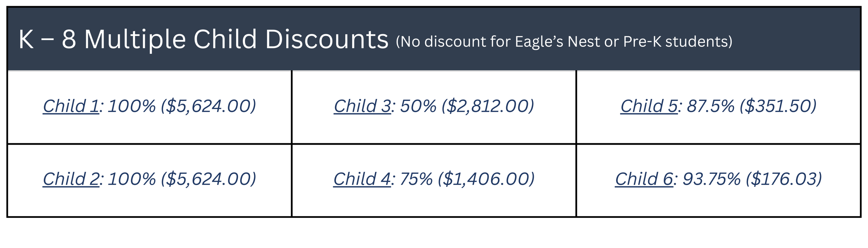868x248 pixels.
Task: Select the 50% discount value
Action: click(x=418, y=106)
